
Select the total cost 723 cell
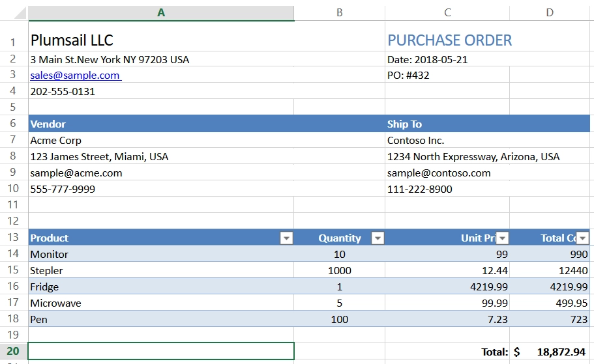coord(550,318)
